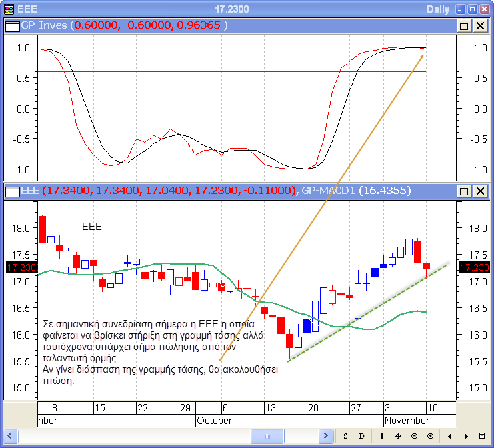The image size is (494, 448).
Task: Maximize the GP-Inves indicator pane
Action: pos(465,25)
